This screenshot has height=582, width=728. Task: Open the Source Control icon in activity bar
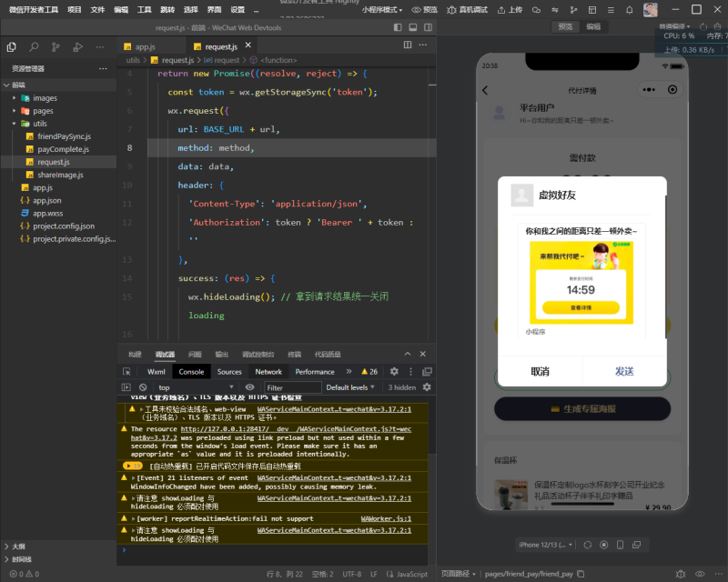56,47
